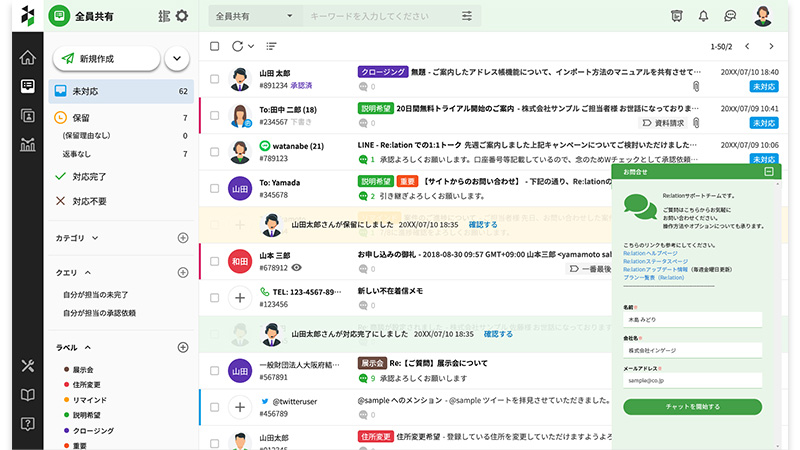
Task: Click the home icon in left sidebar
Action: point(28,57)
